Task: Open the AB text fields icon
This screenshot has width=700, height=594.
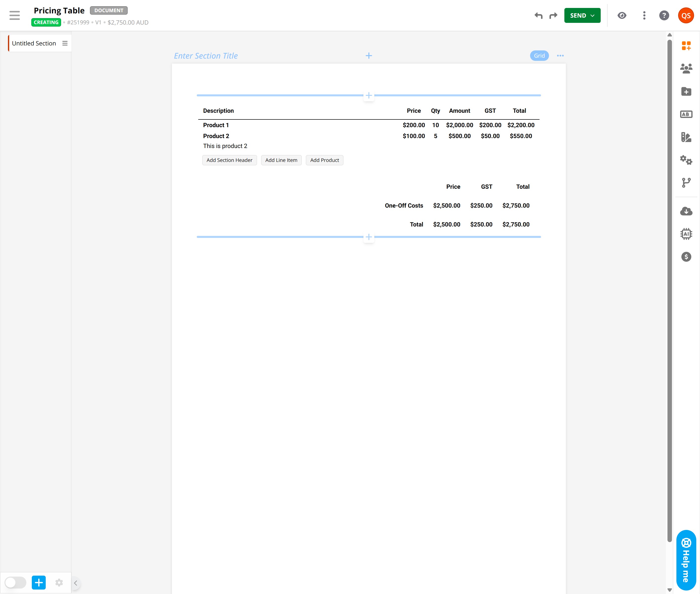Action: coord(686,114)
